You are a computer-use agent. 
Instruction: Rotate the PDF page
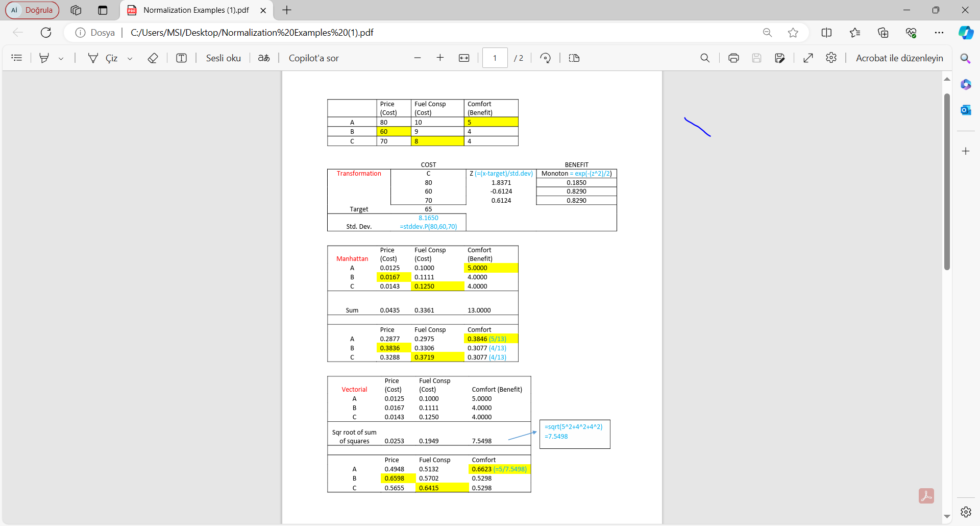point(546,58)
